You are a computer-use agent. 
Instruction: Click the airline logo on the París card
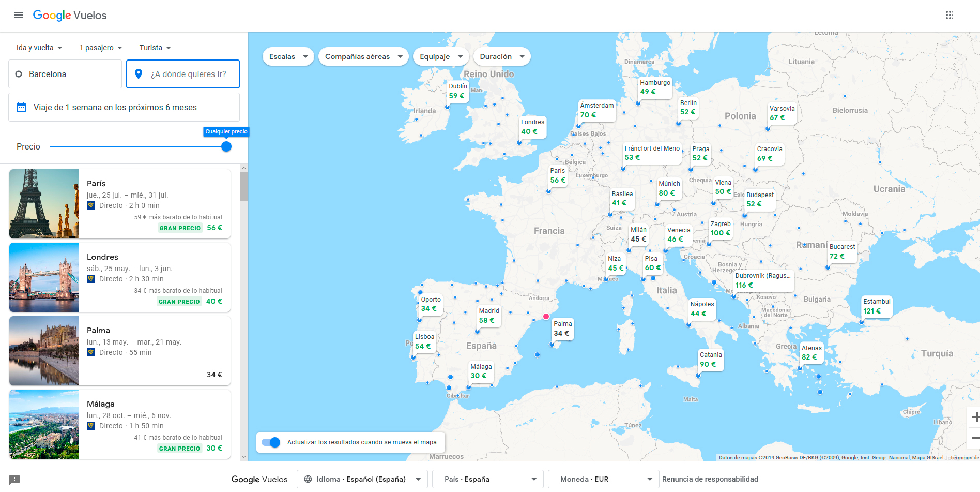[91, 205]
